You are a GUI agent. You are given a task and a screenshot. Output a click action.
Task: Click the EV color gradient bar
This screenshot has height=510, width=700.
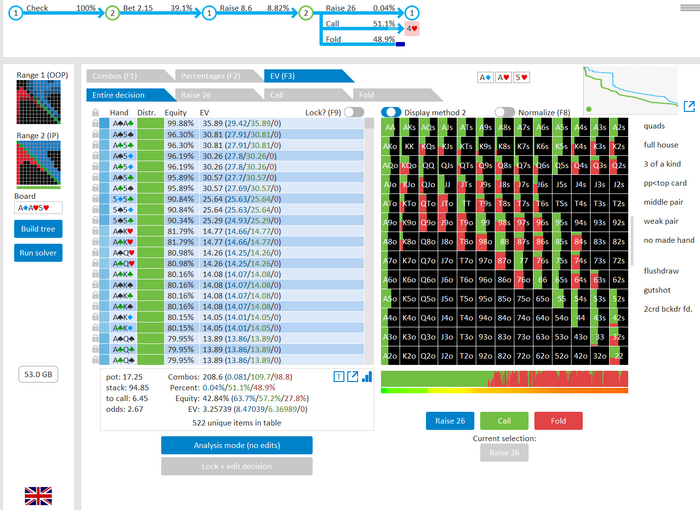coord(504,391)
